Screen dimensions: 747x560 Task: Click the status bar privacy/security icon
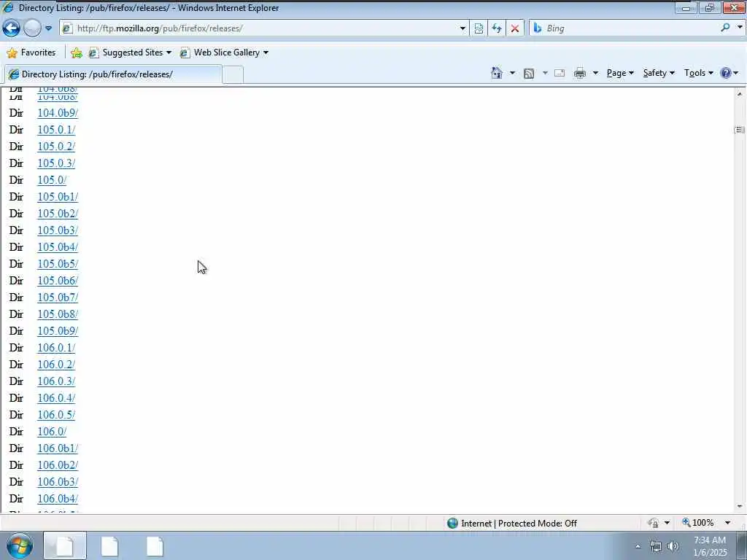653,523
